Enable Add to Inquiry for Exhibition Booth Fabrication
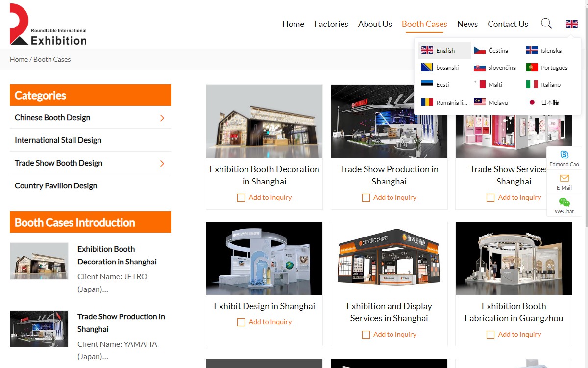 [490, 335]
